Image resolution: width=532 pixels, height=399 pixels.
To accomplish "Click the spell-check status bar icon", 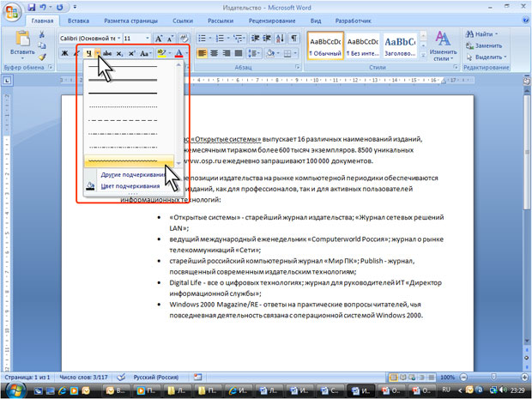I will (121, 377).
